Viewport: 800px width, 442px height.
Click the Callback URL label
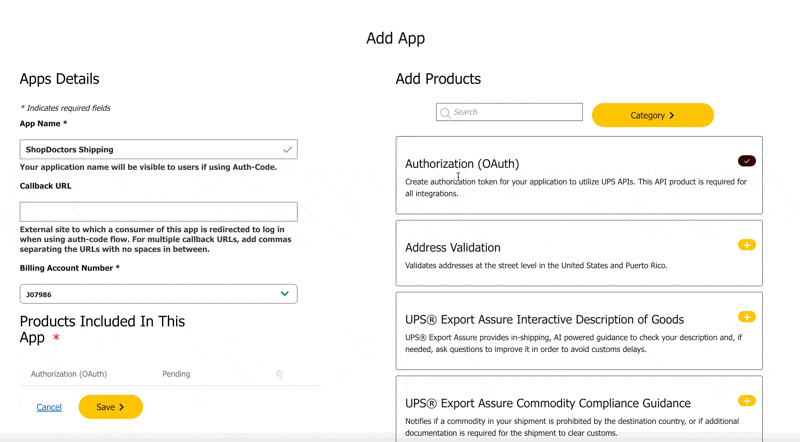[x=45, y=186]
